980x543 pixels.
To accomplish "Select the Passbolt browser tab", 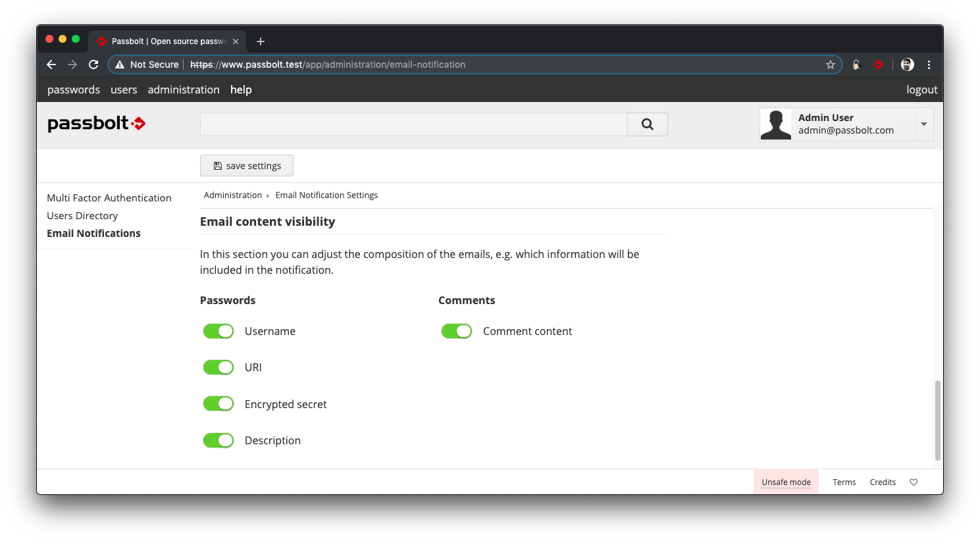I will [x=168, y=41].
